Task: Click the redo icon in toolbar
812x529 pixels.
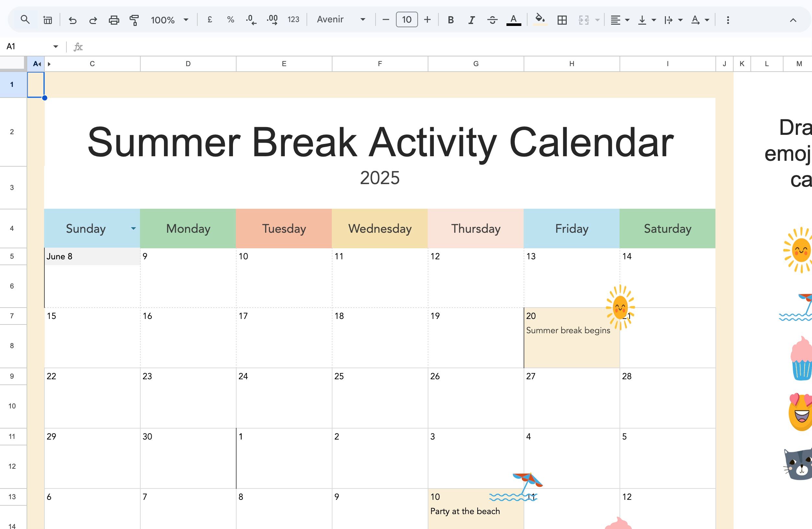Action: pos(93,19)
